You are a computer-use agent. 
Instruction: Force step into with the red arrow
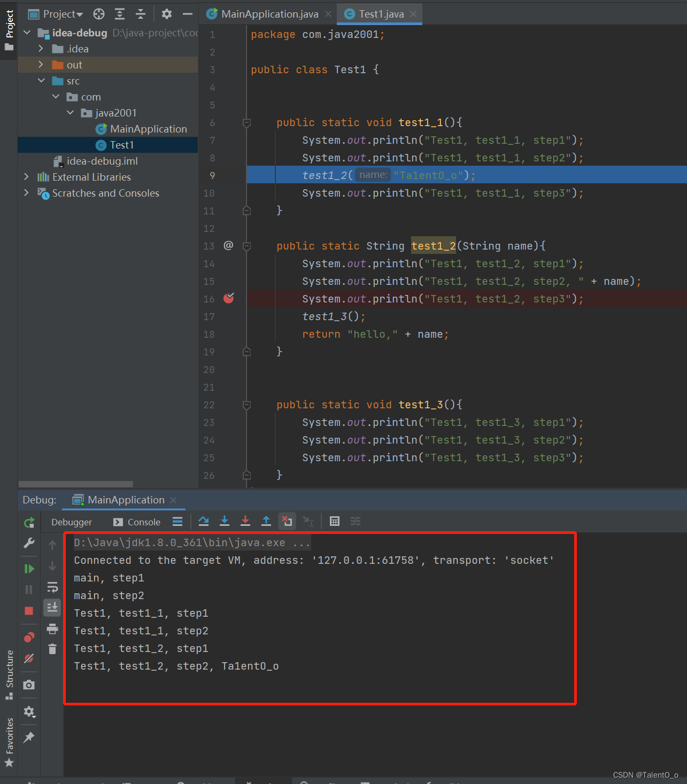click(245, 521)
